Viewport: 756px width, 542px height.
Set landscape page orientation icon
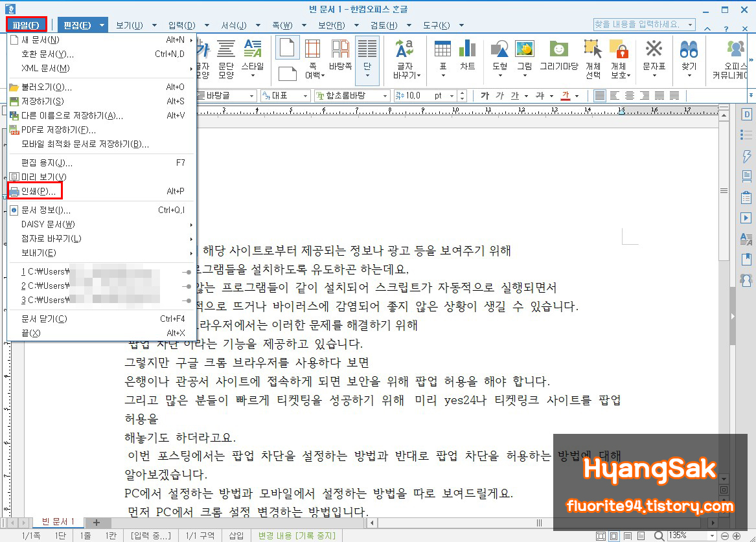(x=288, y=74)
